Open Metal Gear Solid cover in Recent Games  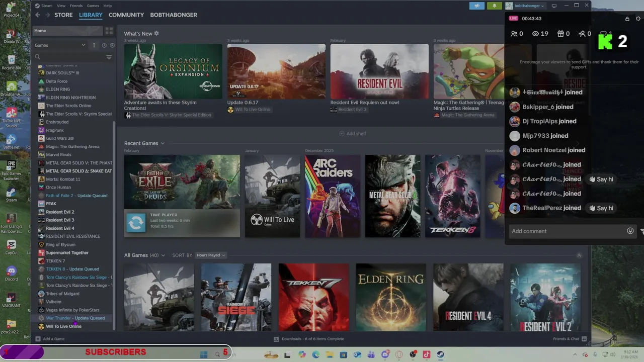[x=392, y=196]
